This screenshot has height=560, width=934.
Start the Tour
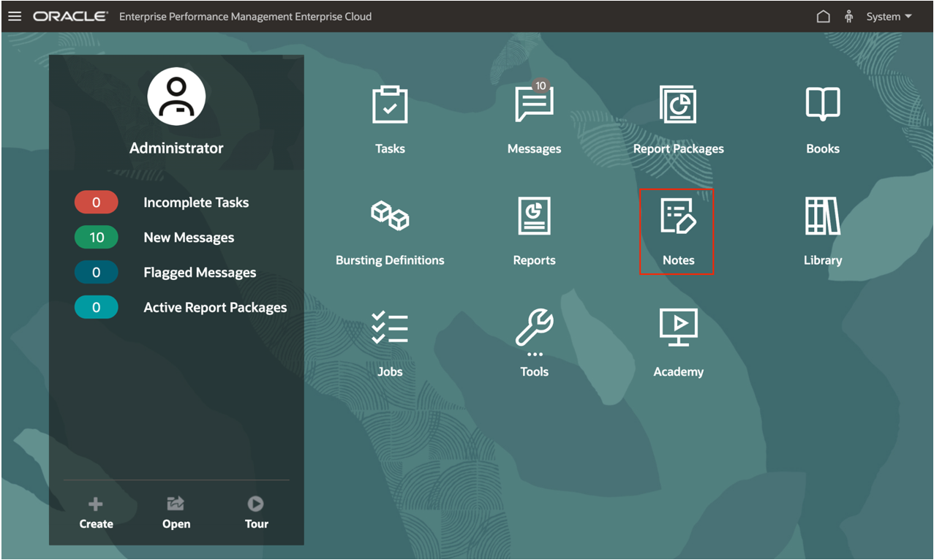(256, 513)
